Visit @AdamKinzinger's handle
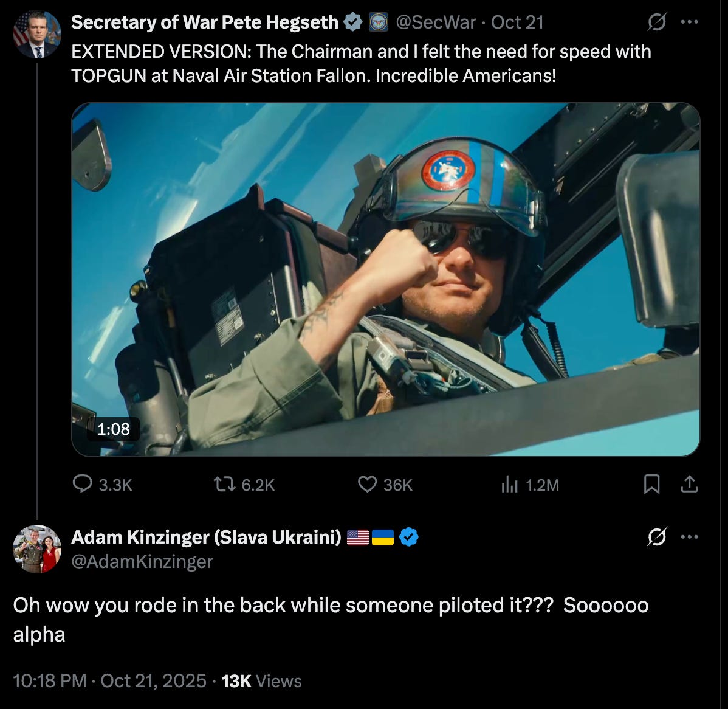Viewport: 728px width, 709px height. [x=141, y=562]
